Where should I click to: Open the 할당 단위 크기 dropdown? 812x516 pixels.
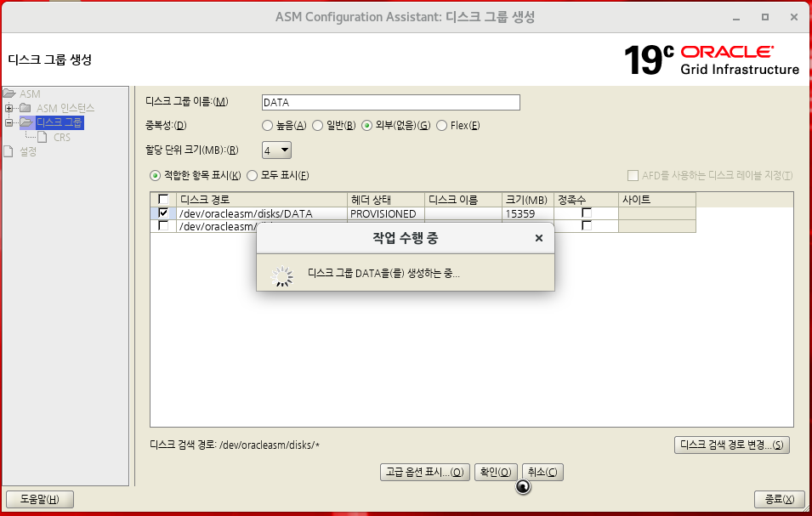[x=276, y=150]
